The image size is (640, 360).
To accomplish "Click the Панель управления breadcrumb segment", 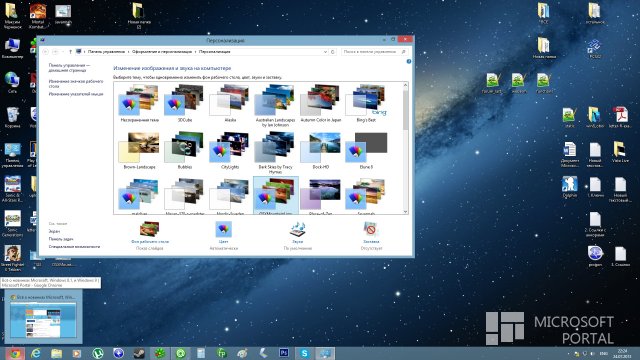I will (106, 52).
